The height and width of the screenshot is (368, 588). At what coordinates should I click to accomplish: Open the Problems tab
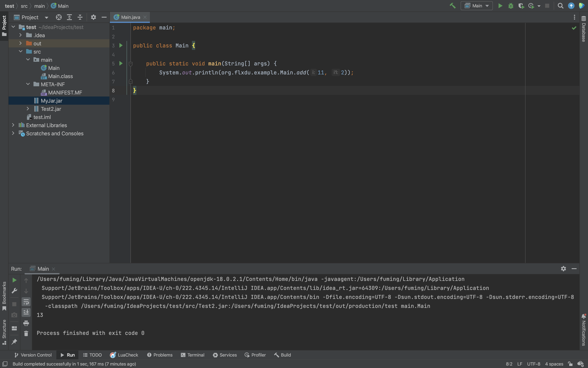click(160, 355)
